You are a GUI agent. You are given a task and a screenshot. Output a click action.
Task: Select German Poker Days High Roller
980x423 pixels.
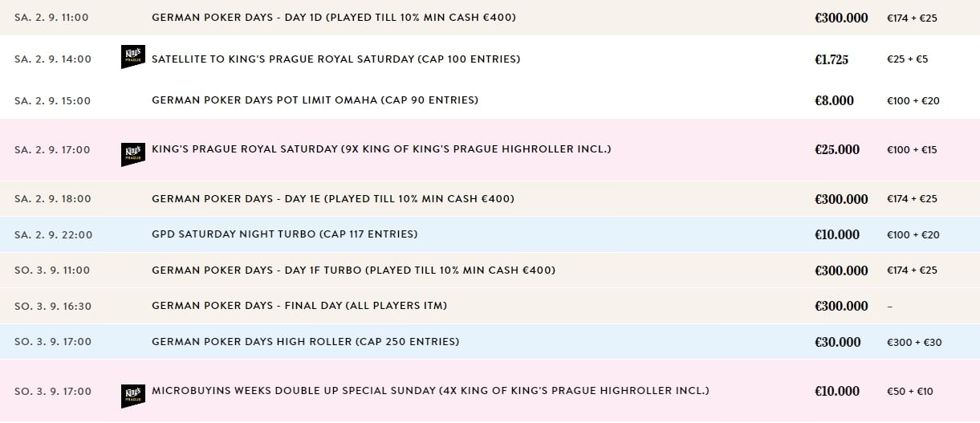coord(305,342)
